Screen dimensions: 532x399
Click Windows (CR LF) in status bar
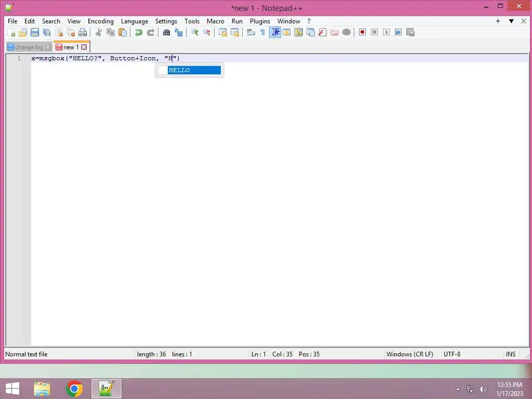[410, 354]
